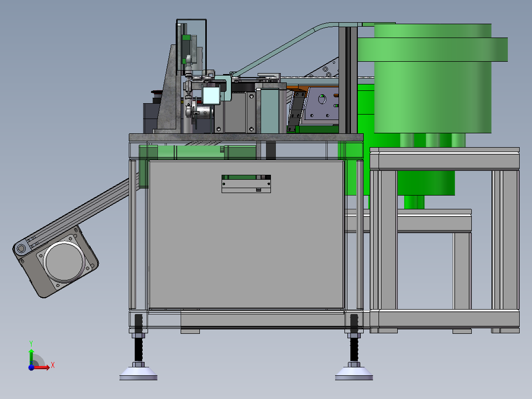Select the door handle on the cabinet panel
Viewport: 532px width, 399px height.
pos(246,184)
